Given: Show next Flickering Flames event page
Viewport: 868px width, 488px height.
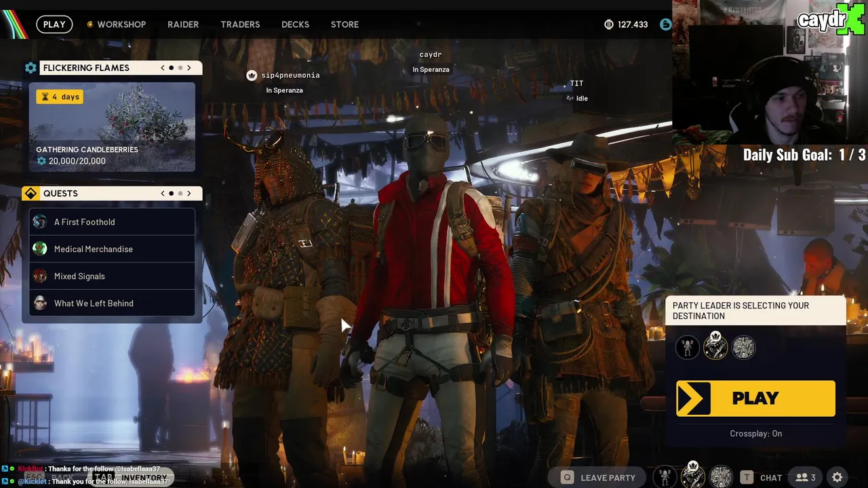Looking at the screenshot, I should (x=189, y=68).
